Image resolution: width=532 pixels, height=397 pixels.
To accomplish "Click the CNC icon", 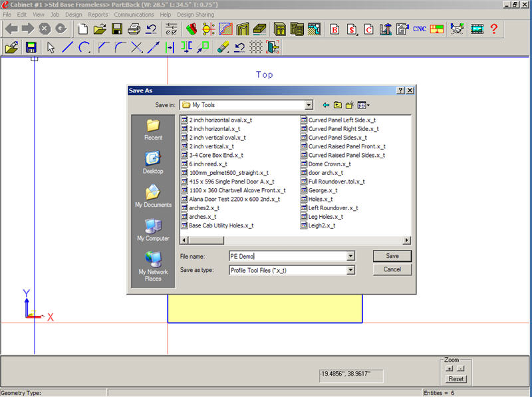I will 420,29.
